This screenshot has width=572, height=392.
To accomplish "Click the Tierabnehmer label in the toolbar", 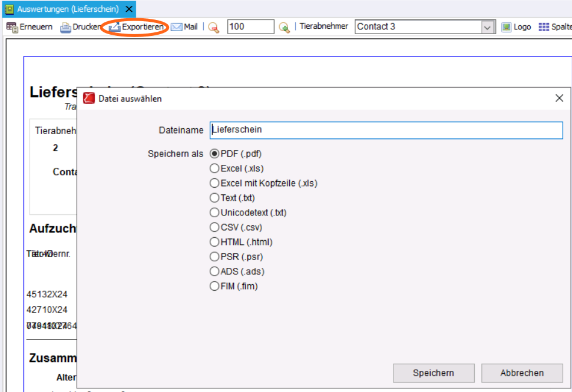I will coord(324,26).
